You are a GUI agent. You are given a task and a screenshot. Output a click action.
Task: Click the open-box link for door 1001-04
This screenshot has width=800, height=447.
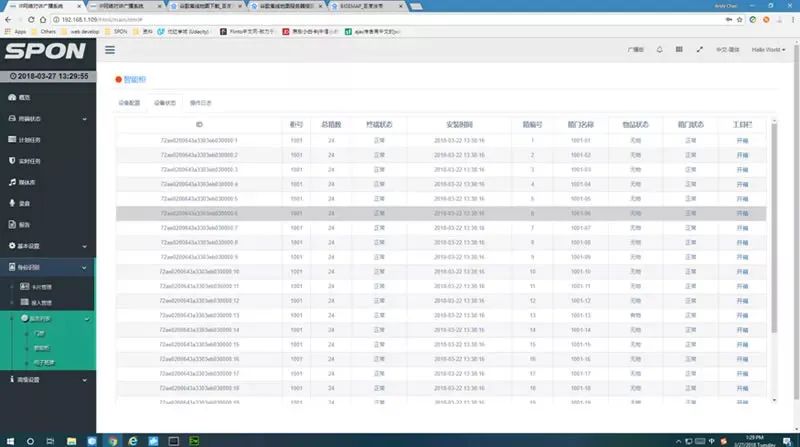[x=741, y=184]
